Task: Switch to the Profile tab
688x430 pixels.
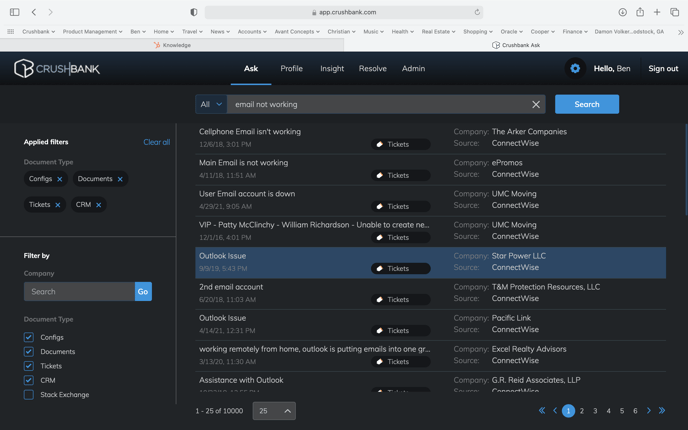Action: [291, 68]
